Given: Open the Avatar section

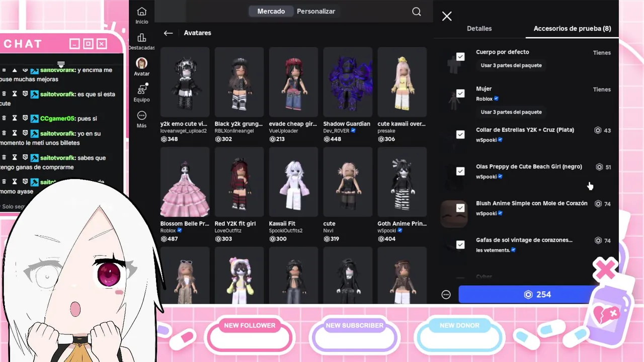Looking at the screenshot, I should point(142,67).
